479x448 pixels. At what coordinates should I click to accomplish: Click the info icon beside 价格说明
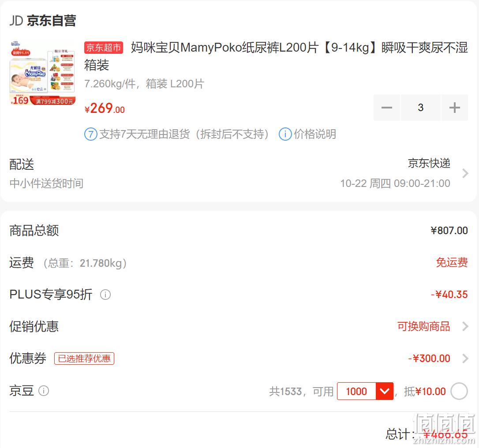coord(285,134)
